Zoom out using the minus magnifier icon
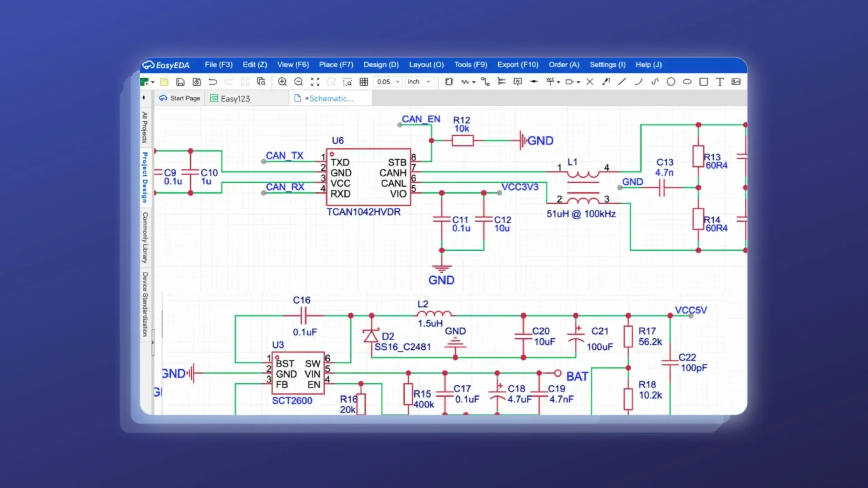This screenshot has width=868, height=488. pyautogui.click(x=298, y=82)
